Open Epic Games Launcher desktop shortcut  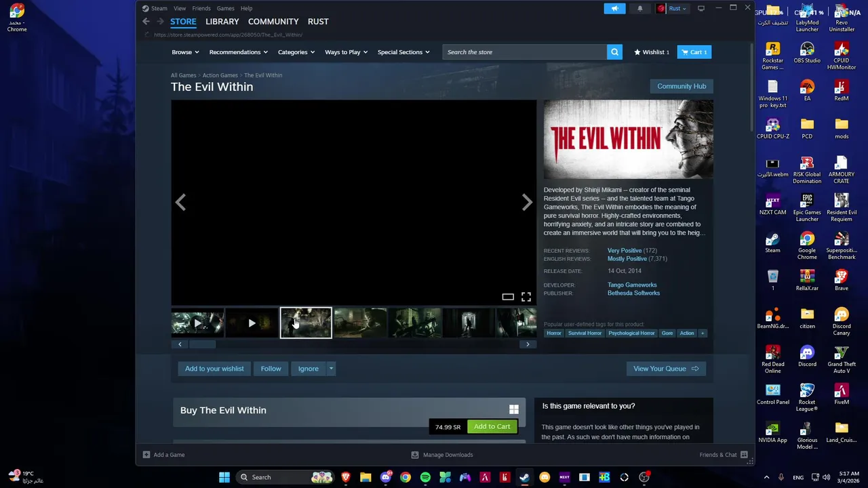coord(807,207)
